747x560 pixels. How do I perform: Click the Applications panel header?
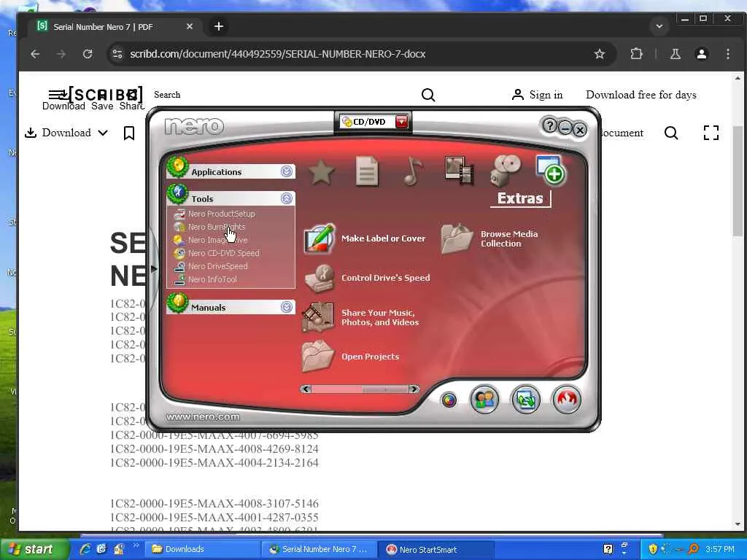pyautogui.click(x=231, y=171)
